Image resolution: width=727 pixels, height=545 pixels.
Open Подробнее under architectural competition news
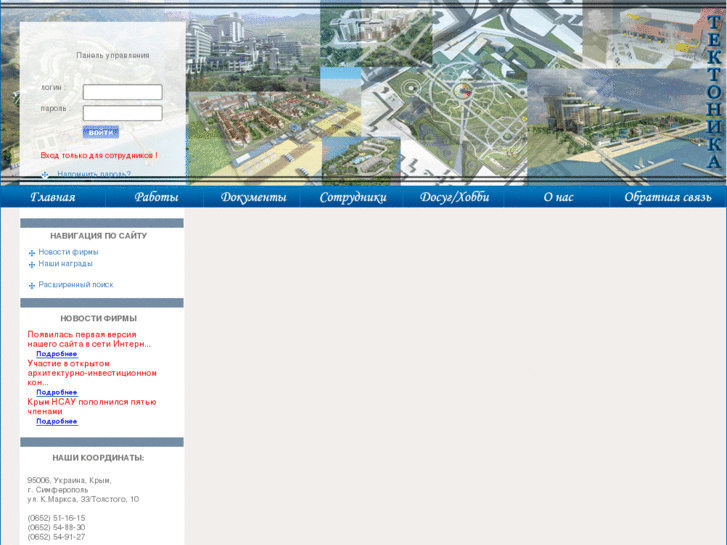[57, 392]
